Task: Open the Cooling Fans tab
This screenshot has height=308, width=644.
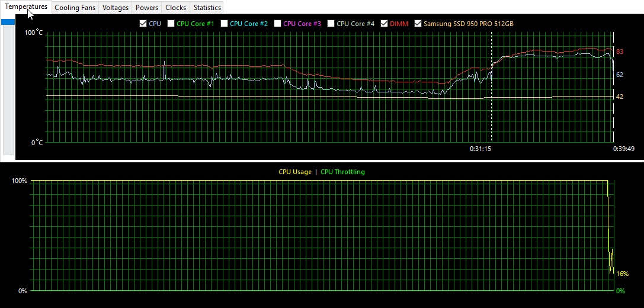Action: point(75,8)
